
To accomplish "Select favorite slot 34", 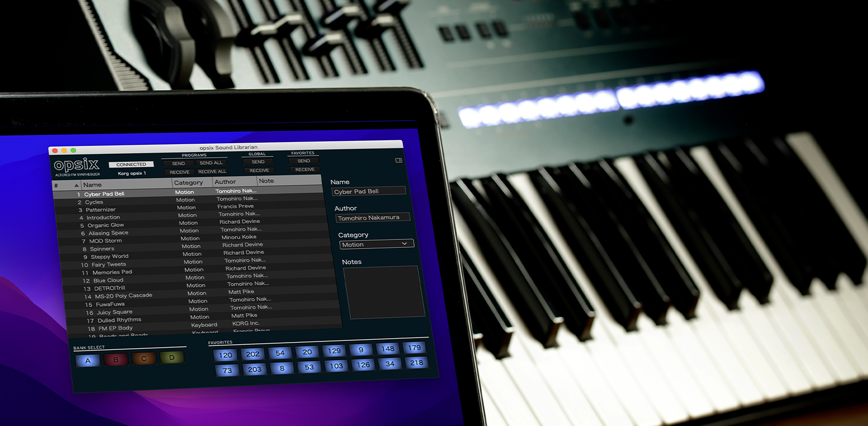I will click(x=390, y=363).
